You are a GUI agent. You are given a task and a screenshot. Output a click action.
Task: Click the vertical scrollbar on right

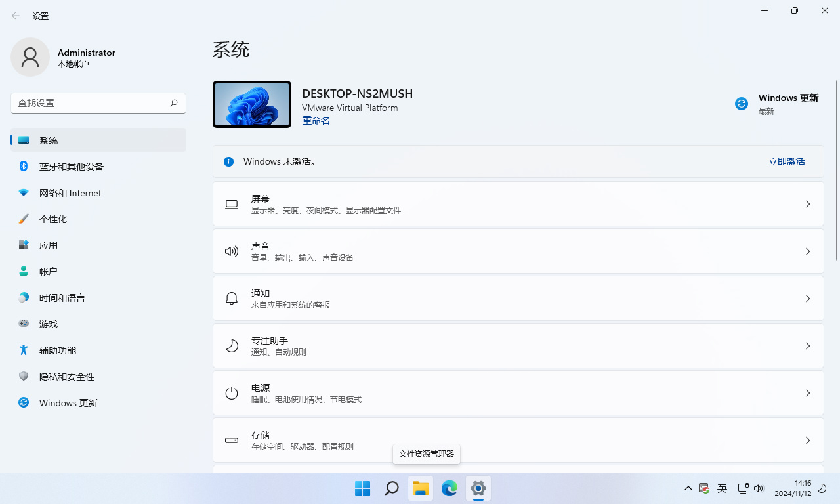tap(837, 169)
